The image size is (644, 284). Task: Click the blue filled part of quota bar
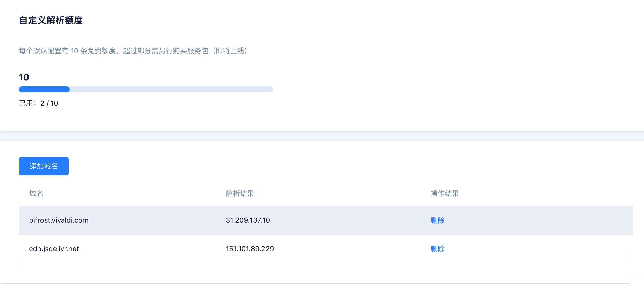(44, 89)
